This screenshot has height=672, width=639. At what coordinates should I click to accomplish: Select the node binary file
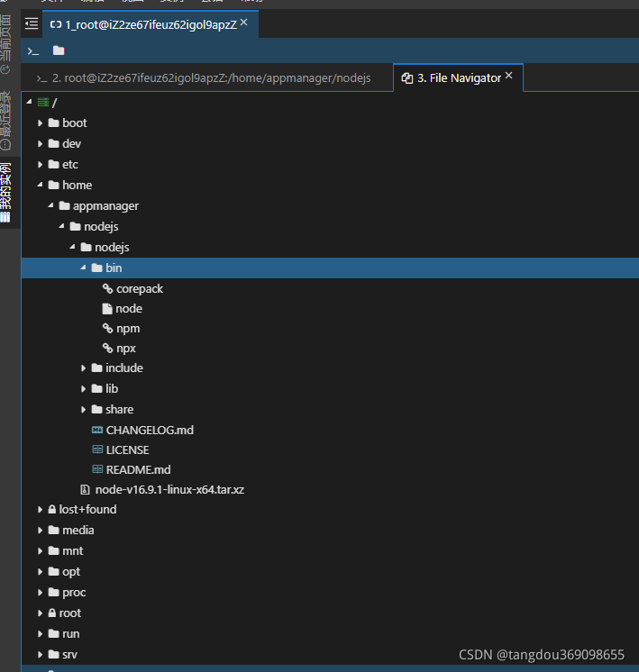[129, 309]
